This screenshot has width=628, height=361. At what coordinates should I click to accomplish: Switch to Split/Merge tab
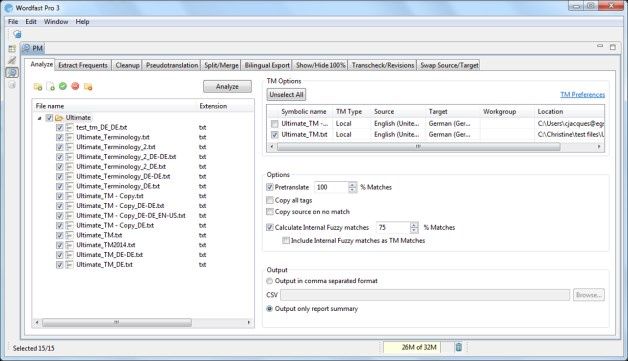pos(221,65)
